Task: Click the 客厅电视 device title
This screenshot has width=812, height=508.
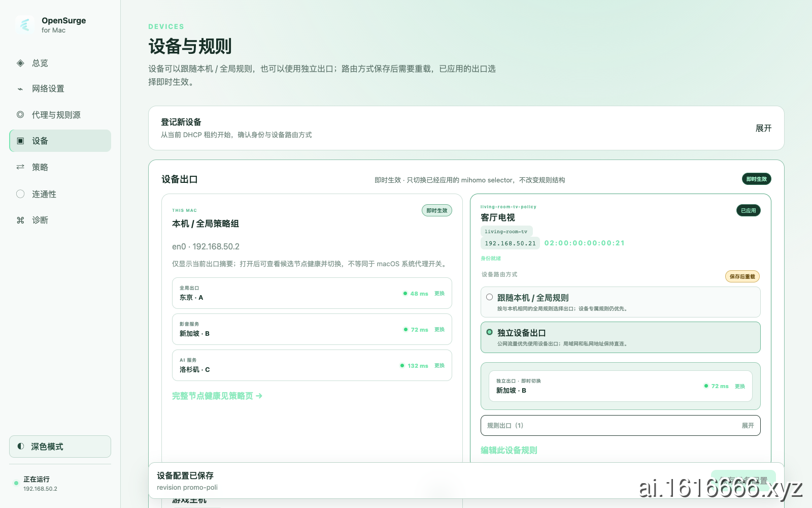Action: pos(498,217)
